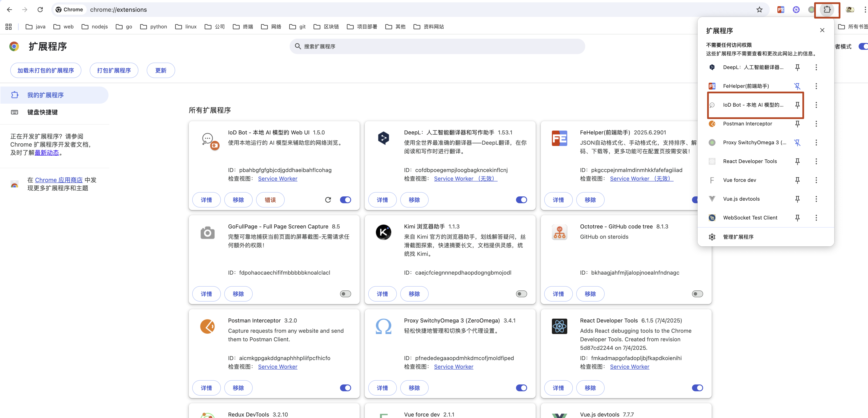The image size is (868, 418).
Task: Open more options for Postman Interceptor
Action: pos(816,124)
